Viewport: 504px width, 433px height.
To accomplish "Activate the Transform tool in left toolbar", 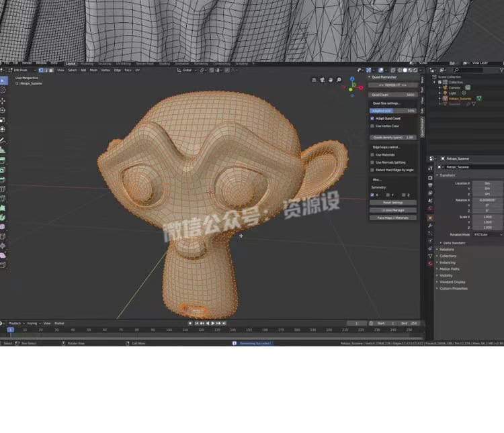I will tap(3, 129).
